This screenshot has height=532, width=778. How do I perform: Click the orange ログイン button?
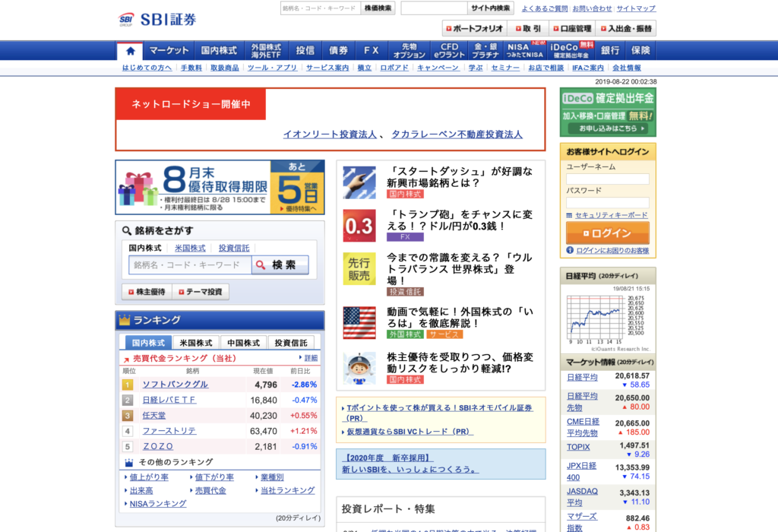click(x=607, y=233)
